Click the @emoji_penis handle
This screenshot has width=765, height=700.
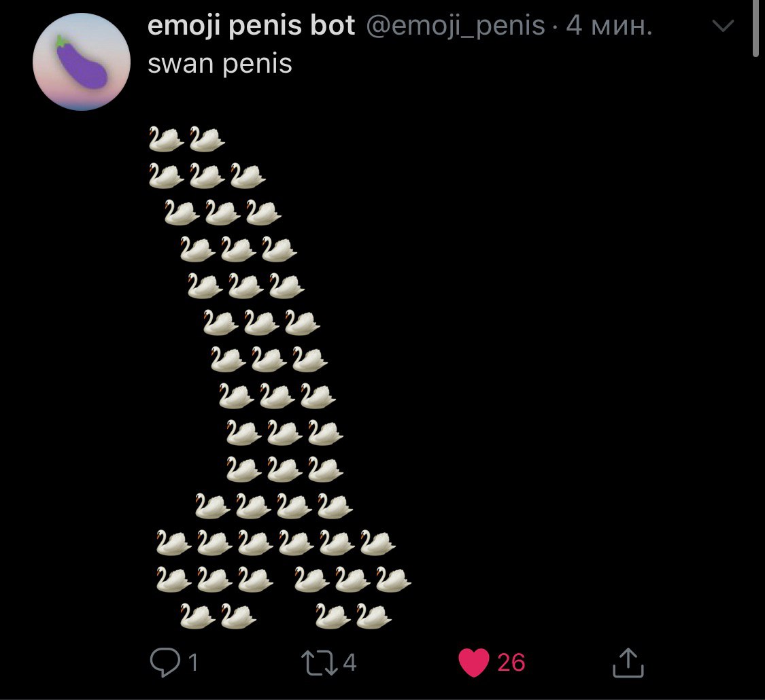pyautogui.click(x=455, y=26)
